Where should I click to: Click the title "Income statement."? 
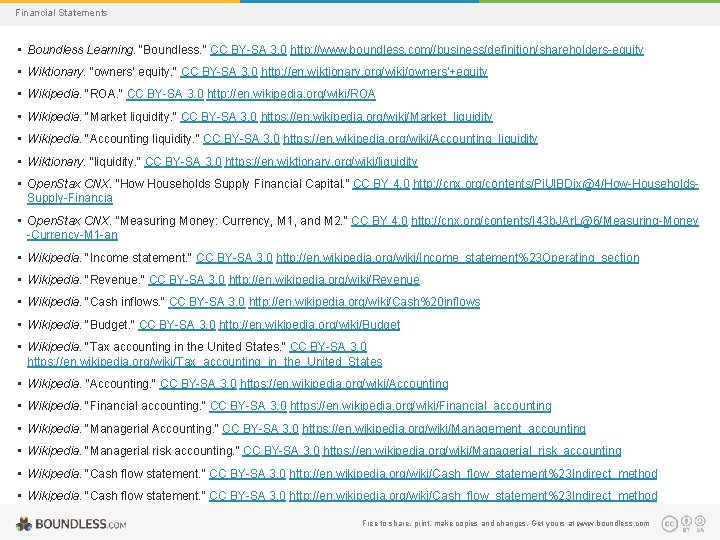coord(139,258)
